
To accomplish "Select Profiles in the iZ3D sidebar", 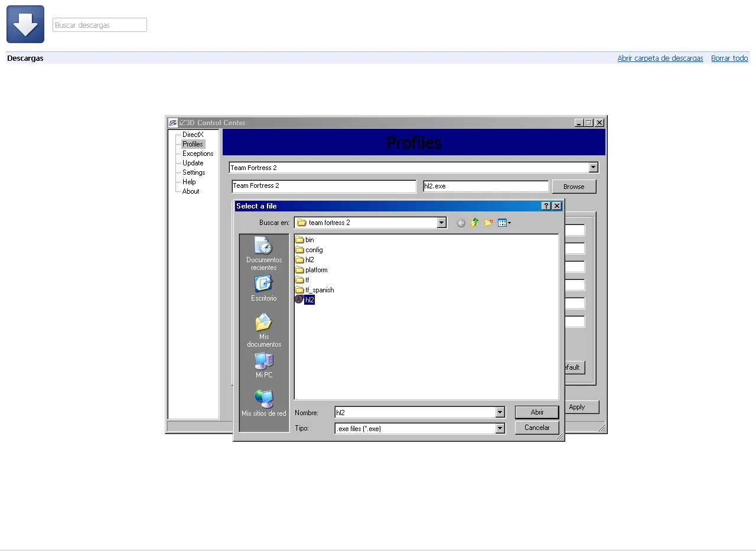I will (193, 144).
